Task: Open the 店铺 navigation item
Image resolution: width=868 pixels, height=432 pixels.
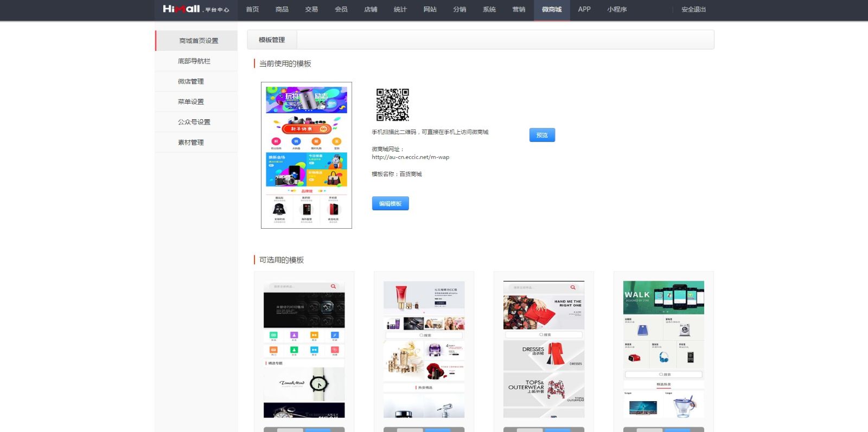Action: click(371, 9)
